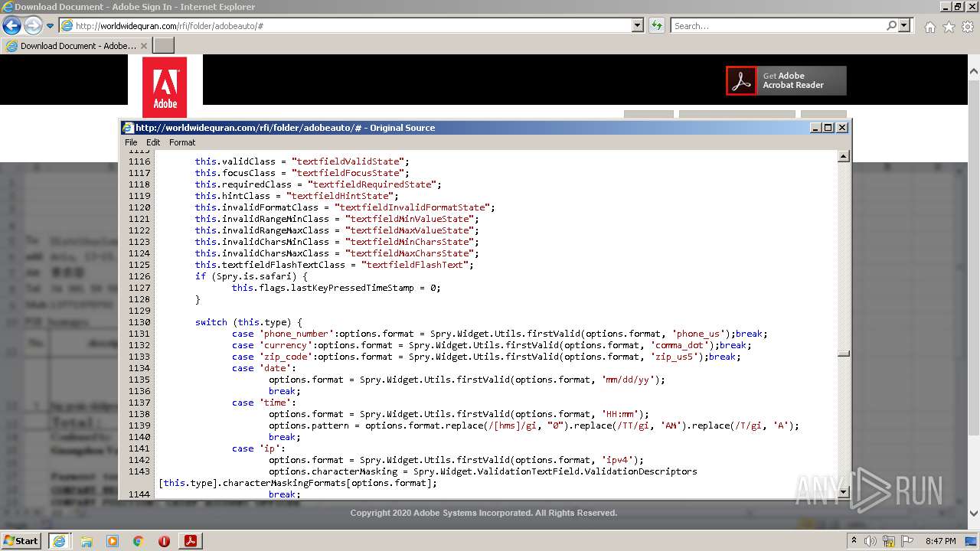Open Adobe Reader taskbar icon
This screenshot has height=551, width=980.
tap(191, 541)
